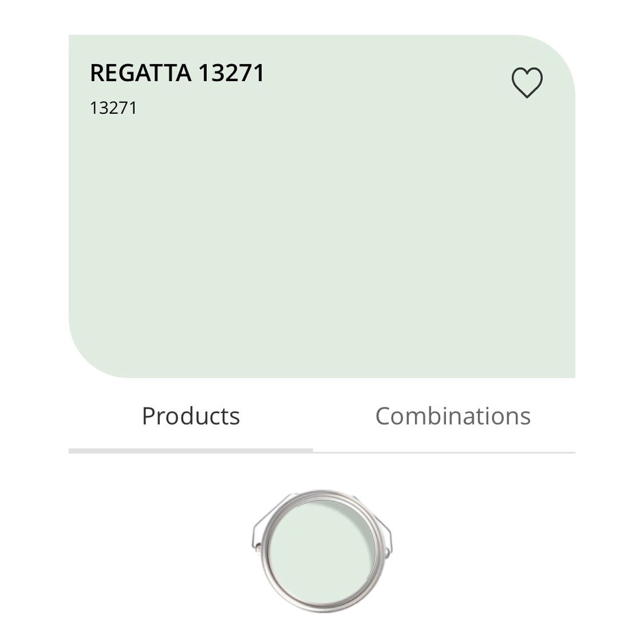Click the Regatta mint green color swatch
Image resolution: width=644 pixels, height=644 pixels.
[321, 206]
